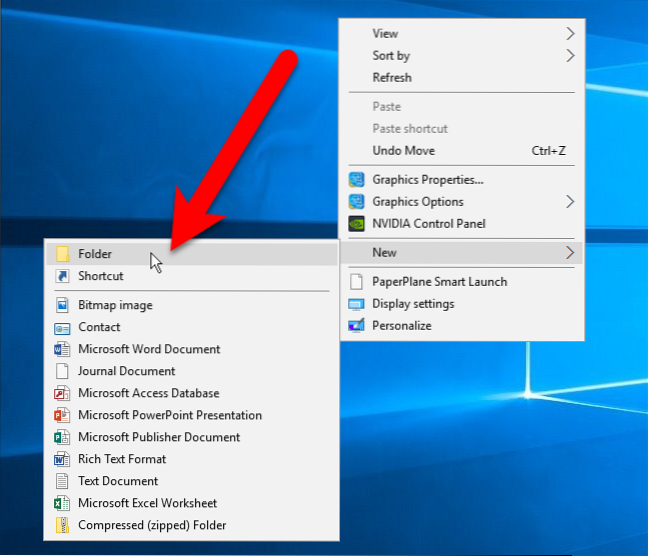Create a new Text Document
Viewport: 648px width, 556px height.
click(118, 482)
